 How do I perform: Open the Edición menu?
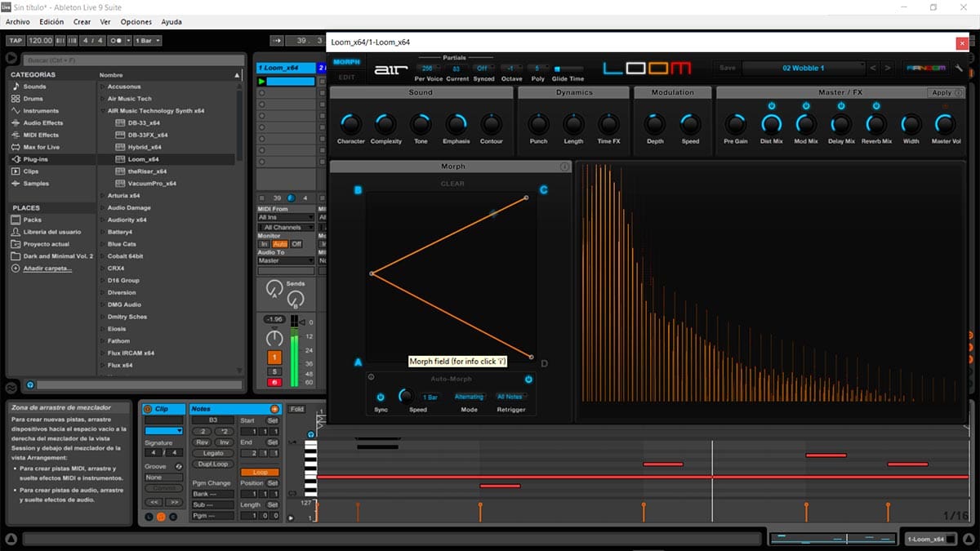(x=51, y=22)
